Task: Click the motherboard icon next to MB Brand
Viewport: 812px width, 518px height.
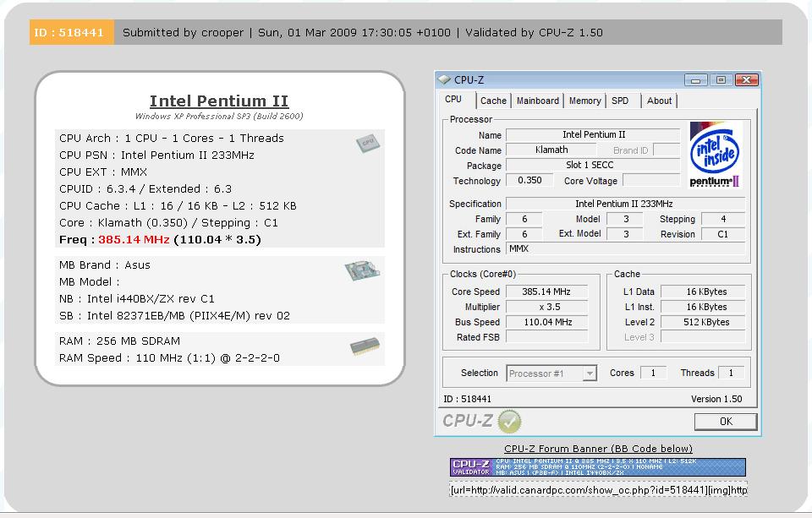Action: tap(362, 270)
